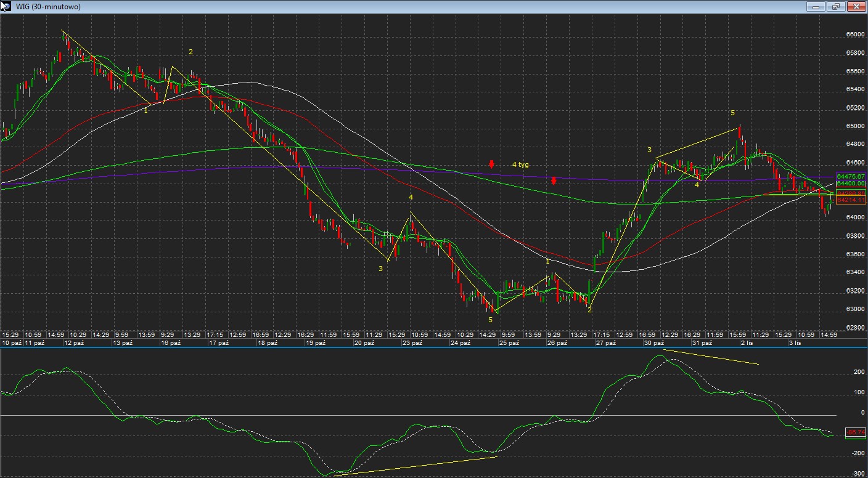This screenshot has width=868, height=478.
Task: Click the '31 paź' date label
Action: click(x=702, y=342)
